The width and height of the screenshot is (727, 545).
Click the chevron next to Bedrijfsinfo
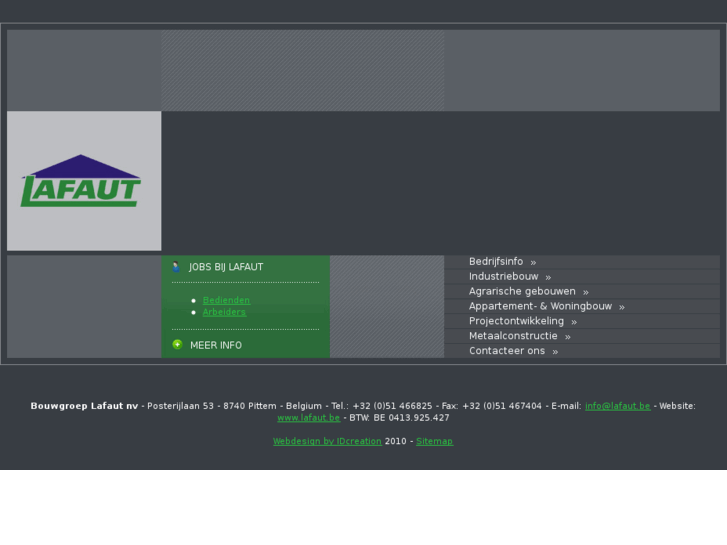(x=533, y=263)
